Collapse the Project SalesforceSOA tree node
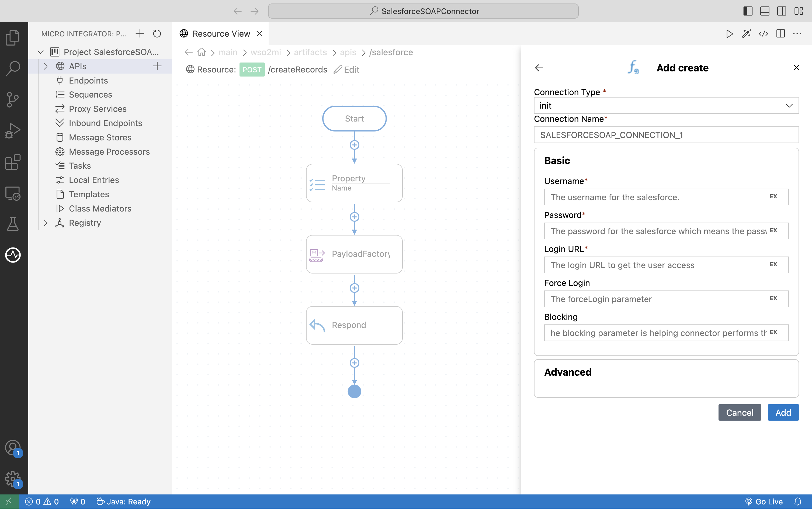The height and width of the screenshot is (509, 812). tap(41, 52)
